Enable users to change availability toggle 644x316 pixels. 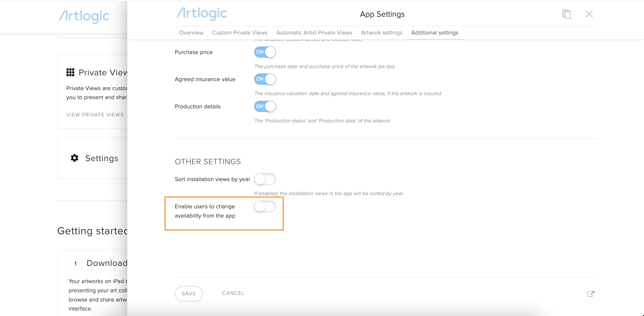(265, 206)
